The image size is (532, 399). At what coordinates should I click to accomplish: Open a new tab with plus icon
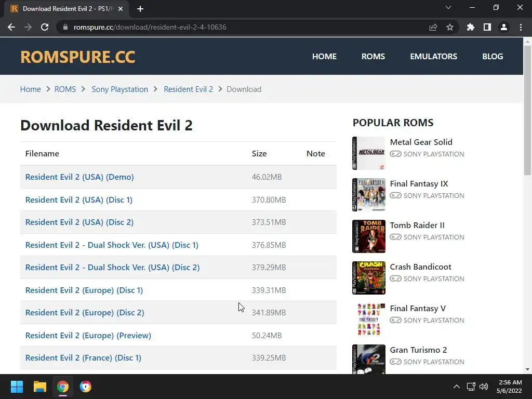140,9
